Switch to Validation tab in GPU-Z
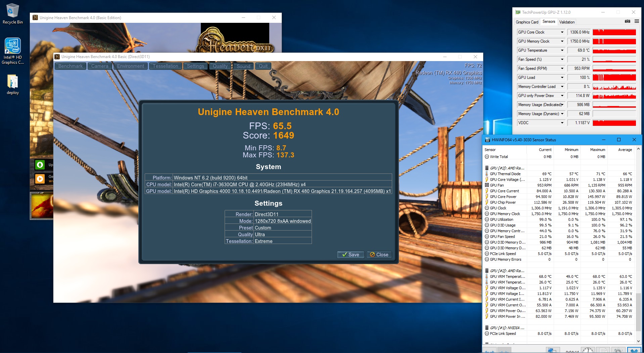The height and width of the screenshot is (353, 644). pos(567,22)
